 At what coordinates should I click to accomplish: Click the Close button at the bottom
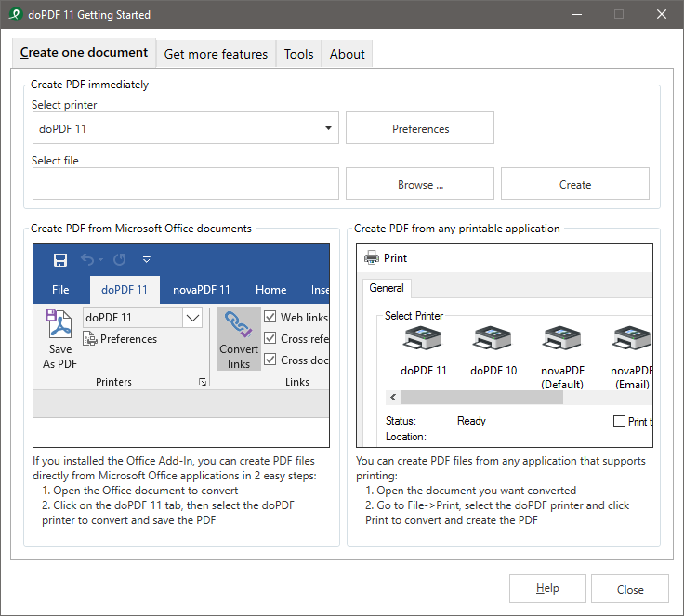pyautogui.click(x=630, y=588)
